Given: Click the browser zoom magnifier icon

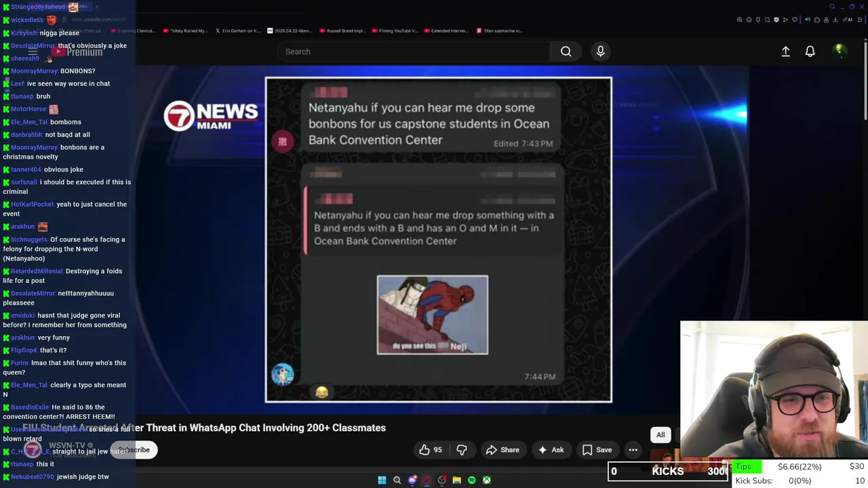Looking at the screenshot, I should click(740, 20).
